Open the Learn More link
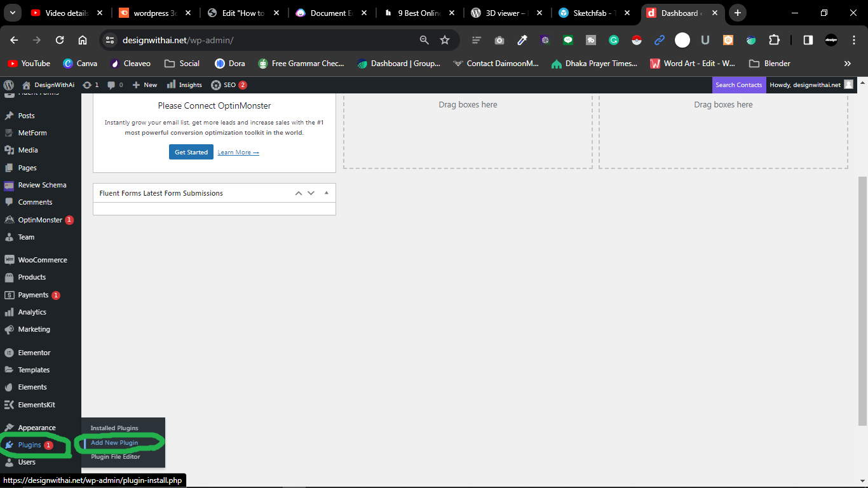 238,152
